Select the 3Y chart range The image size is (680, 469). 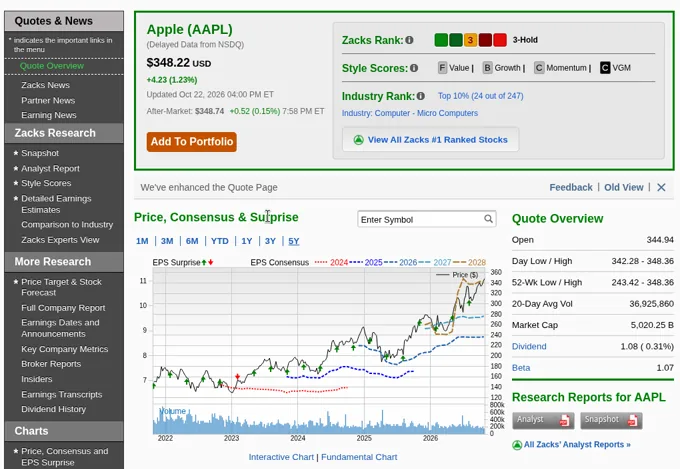coord(270,241)
